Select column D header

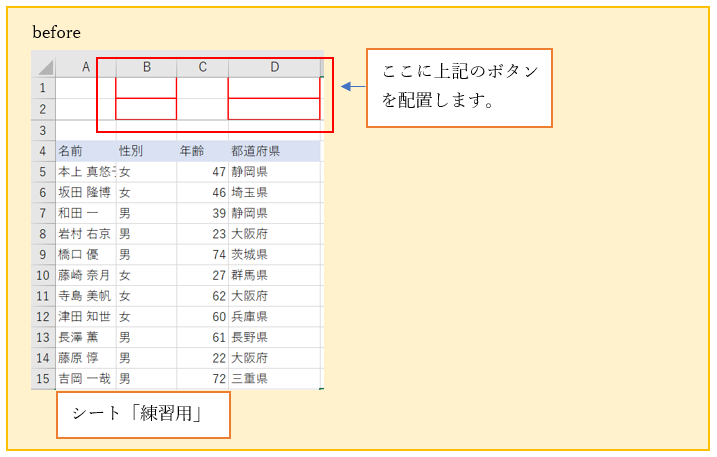point(274,67)
